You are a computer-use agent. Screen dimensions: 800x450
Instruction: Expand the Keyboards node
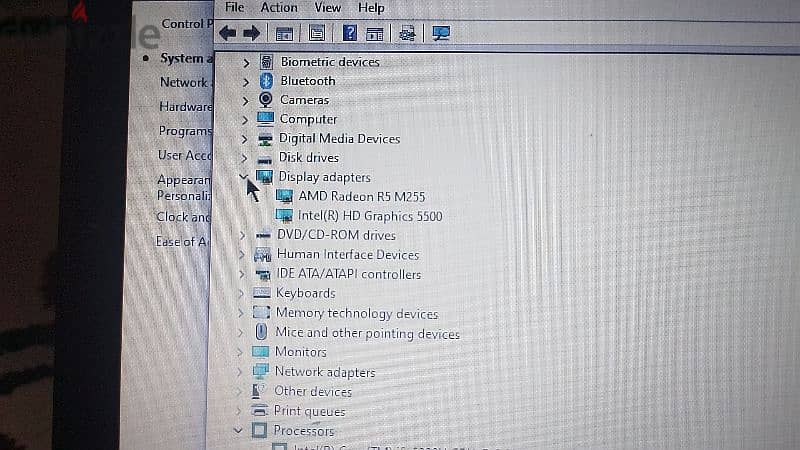[x=241, y=293]
